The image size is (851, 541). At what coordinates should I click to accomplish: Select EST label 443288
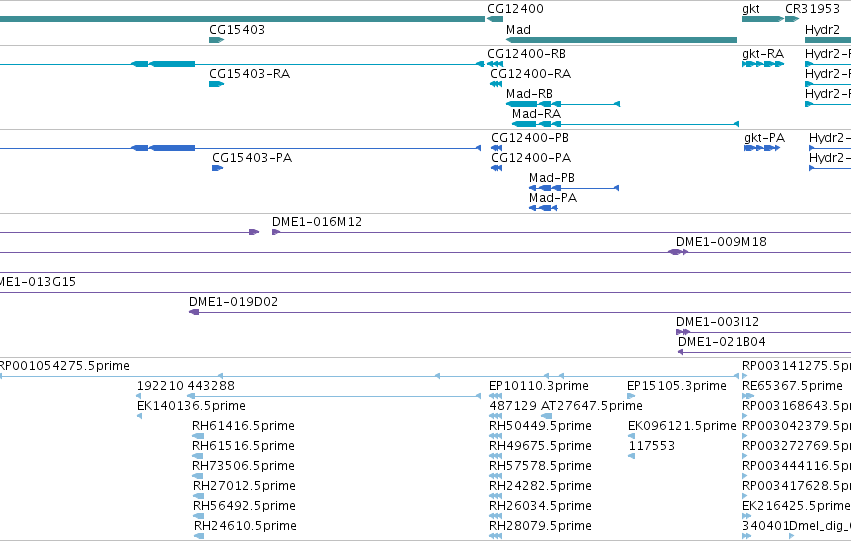click(211, 386)
